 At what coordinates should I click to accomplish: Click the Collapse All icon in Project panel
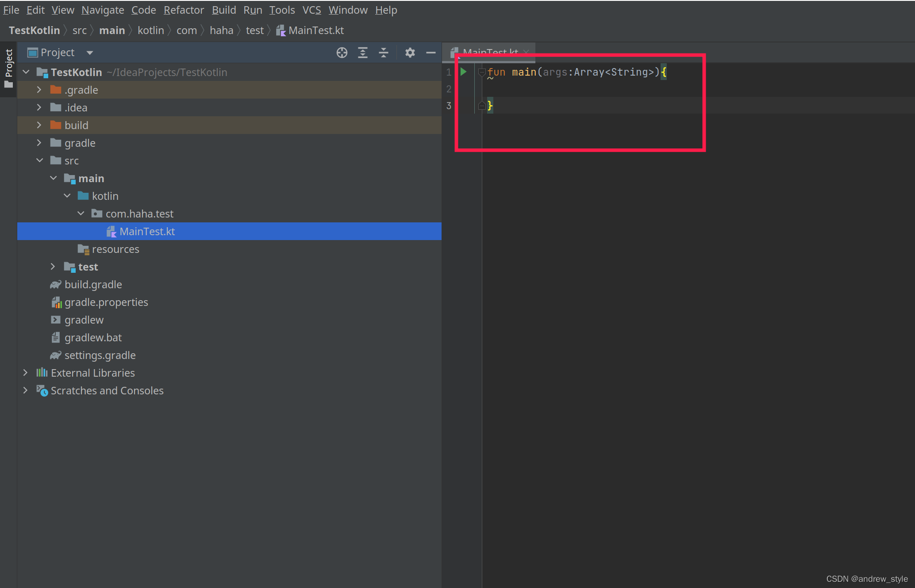tap(384, 53)
